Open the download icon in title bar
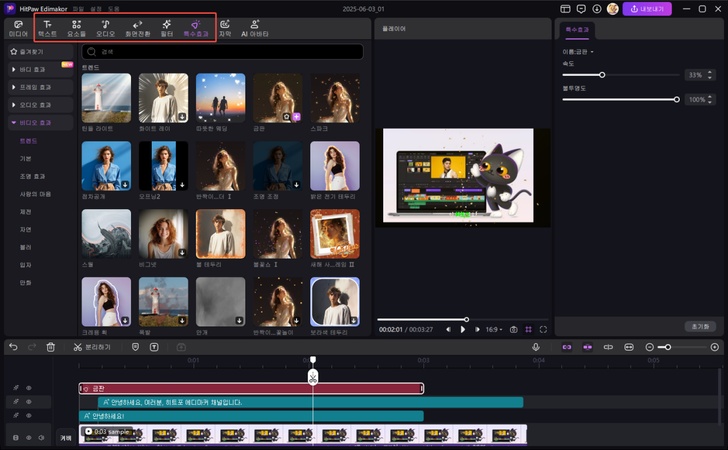 (597, 9)
